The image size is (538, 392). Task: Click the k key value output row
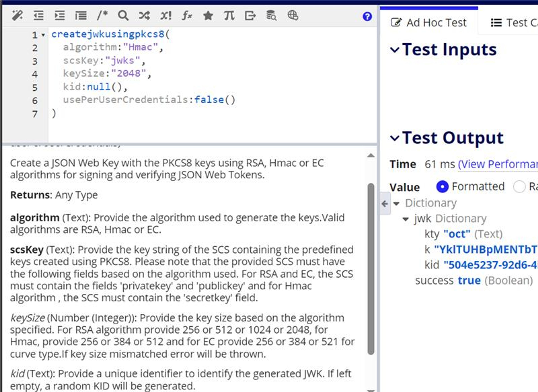[481, 250]
